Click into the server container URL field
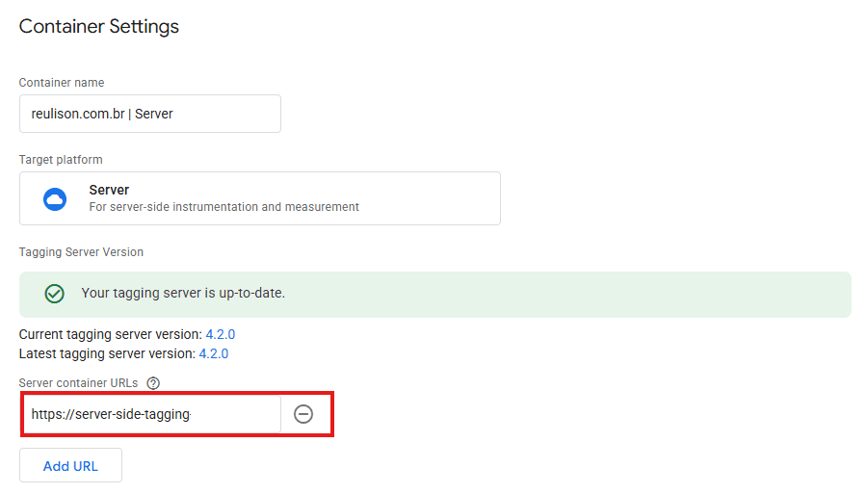The height and width of the screenshot is (494, 868). click(x=149, y=414)
